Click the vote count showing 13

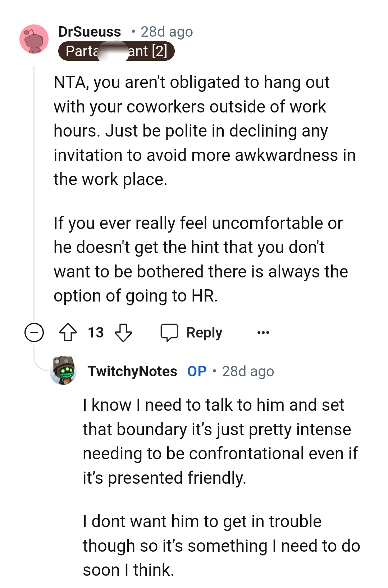coord(95,332)
